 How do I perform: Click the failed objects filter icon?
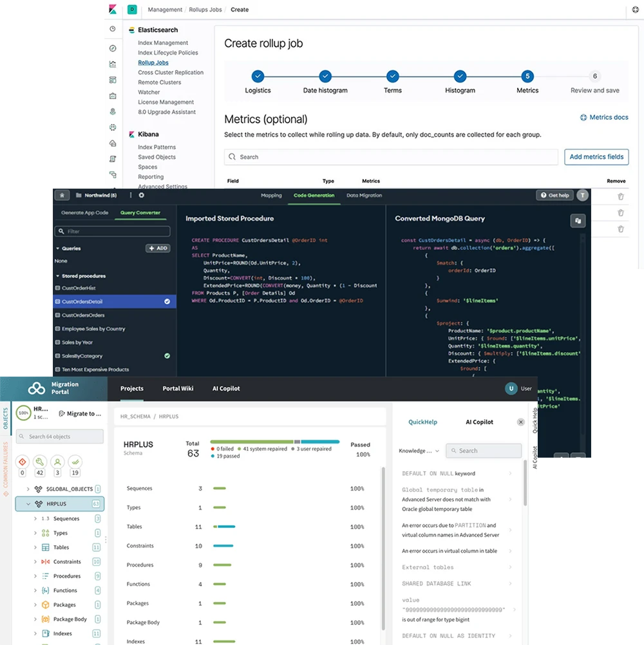[x=23, y=462]
